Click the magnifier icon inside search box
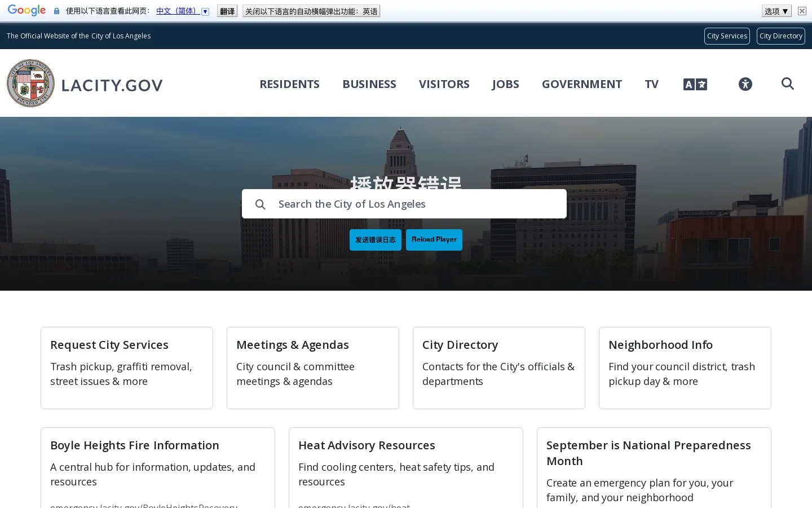Image resolution: width=812 pixels, height=508 pixels. click(260, 204)
